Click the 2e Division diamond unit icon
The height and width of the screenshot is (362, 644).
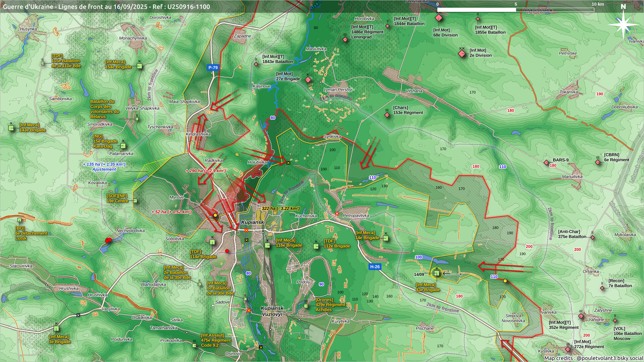[x=462, y=53]
